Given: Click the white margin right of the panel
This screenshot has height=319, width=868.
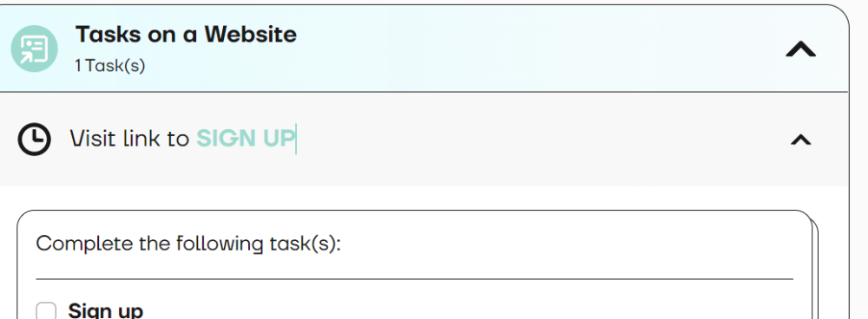Looking at the screenshot, I should coord(858,166).
